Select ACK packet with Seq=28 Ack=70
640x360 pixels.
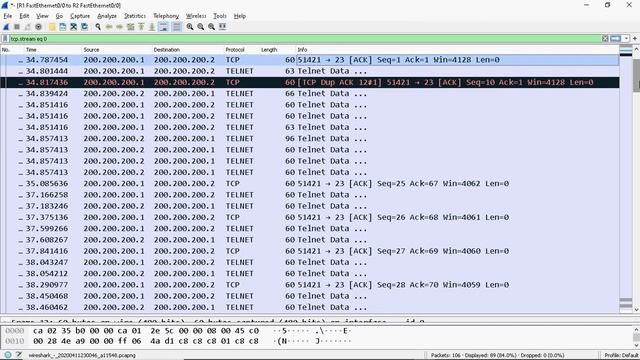(x=310, y=285)
